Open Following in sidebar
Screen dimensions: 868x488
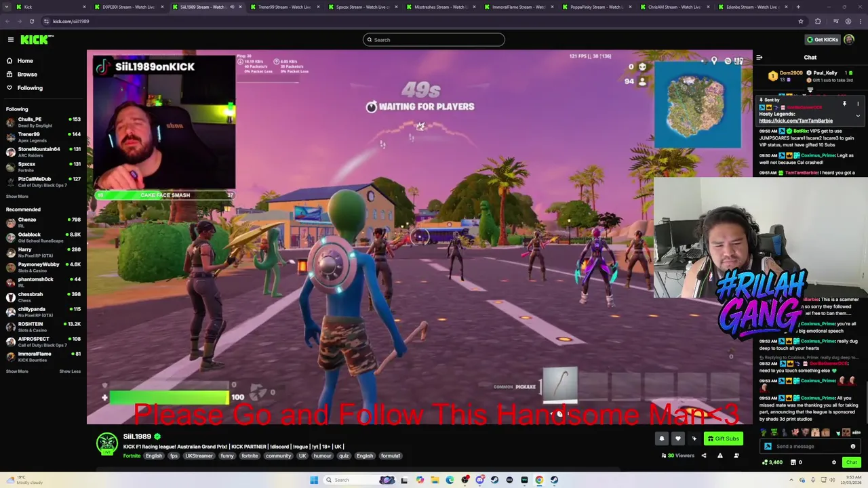click(30, 88)
